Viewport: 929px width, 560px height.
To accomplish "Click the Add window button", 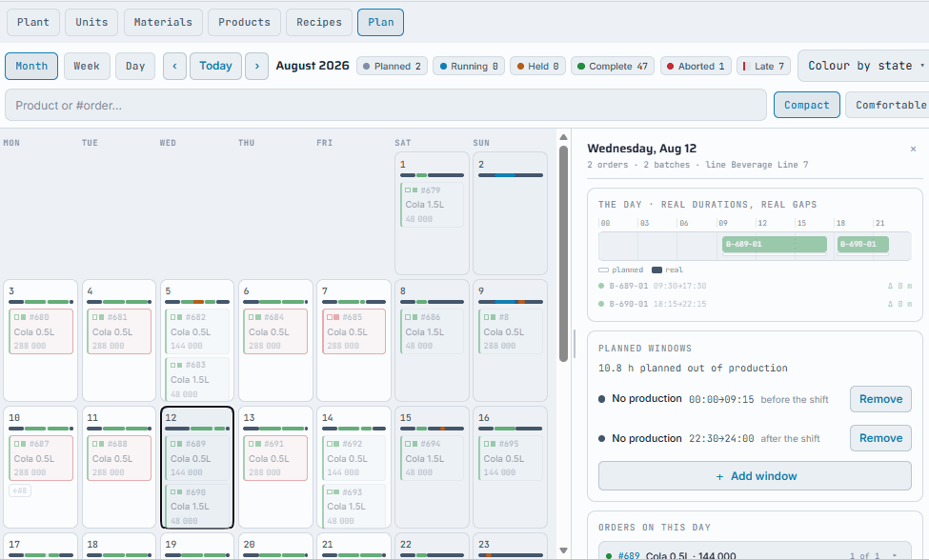I will pos(755,476).
